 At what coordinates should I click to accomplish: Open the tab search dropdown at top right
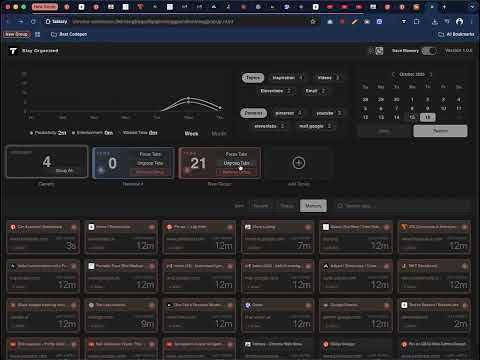472,7
